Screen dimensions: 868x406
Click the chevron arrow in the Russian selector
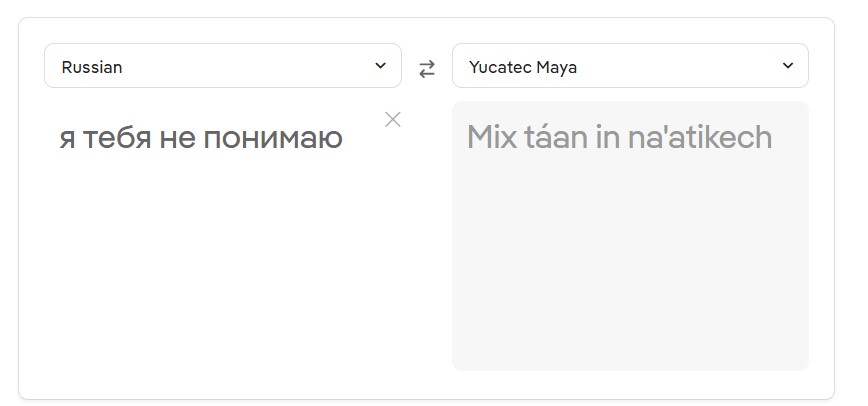(380, 66)
